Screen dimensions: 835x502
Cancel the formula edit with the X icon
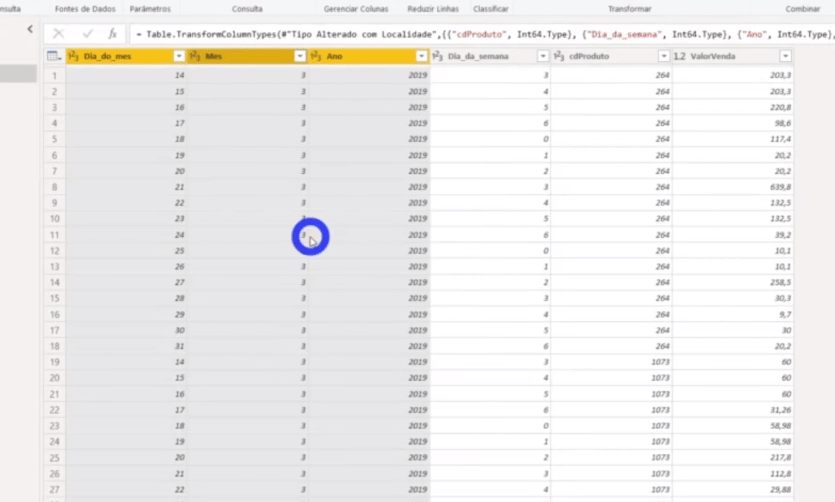tap(59, 34)
